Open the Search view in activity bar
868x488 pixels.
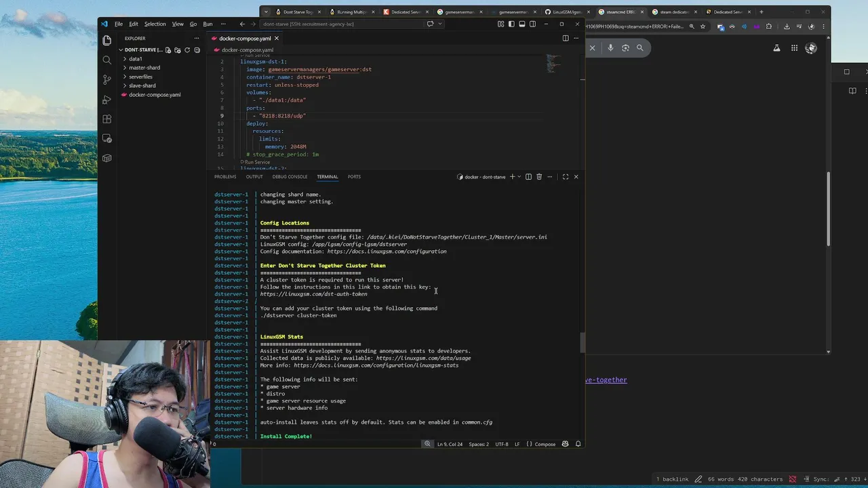(x=106, y=60)
